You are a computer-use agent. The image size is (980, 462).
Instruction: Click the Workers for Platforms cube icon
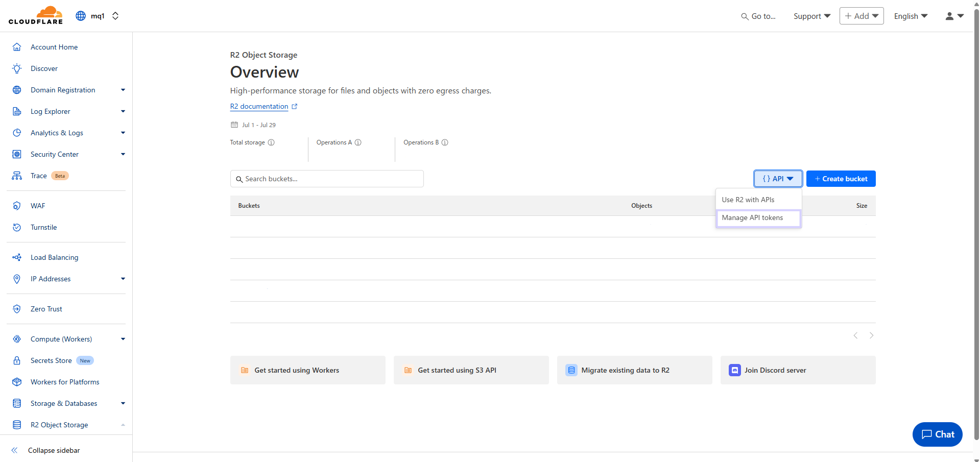pyautogui.click(x=17, y=382)
